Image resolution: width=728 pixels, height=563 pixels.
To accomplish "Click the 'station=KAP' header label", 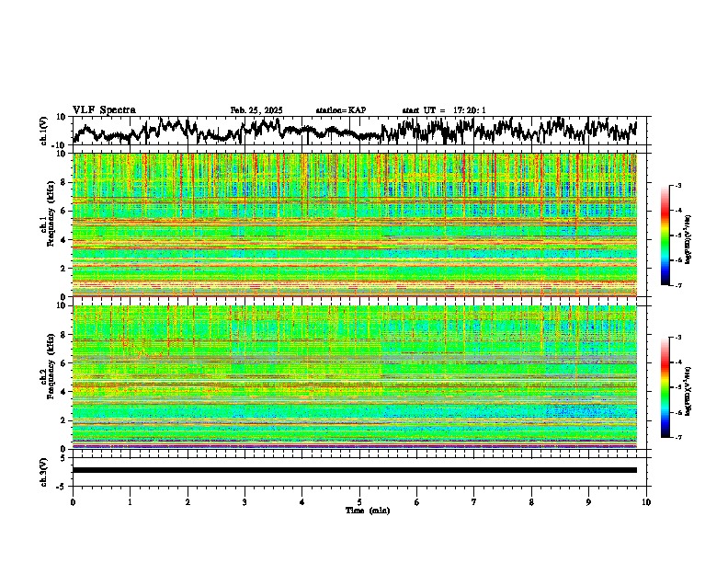I will click(341, 110).
